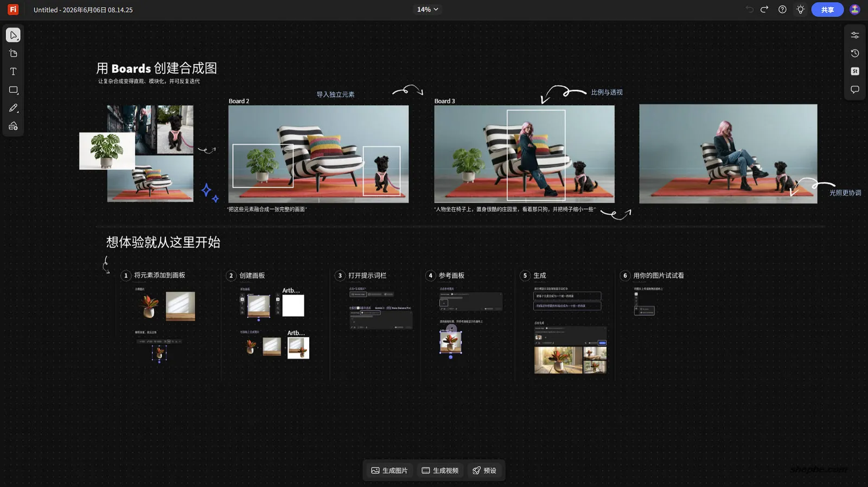Image resolution: width=868 pixels, height=487 pixels.
Task: Open the upload image tool
Action: tap(13, 126)
